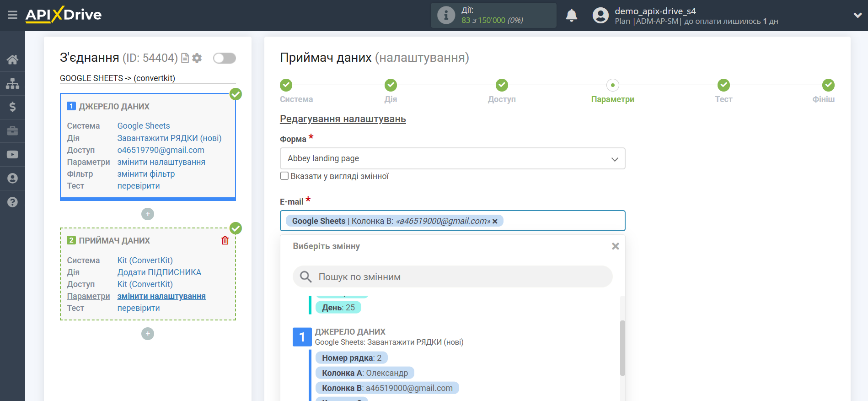Open the help question mark icon
This screenshot has height=401, width=868.
tap(12, 202)
